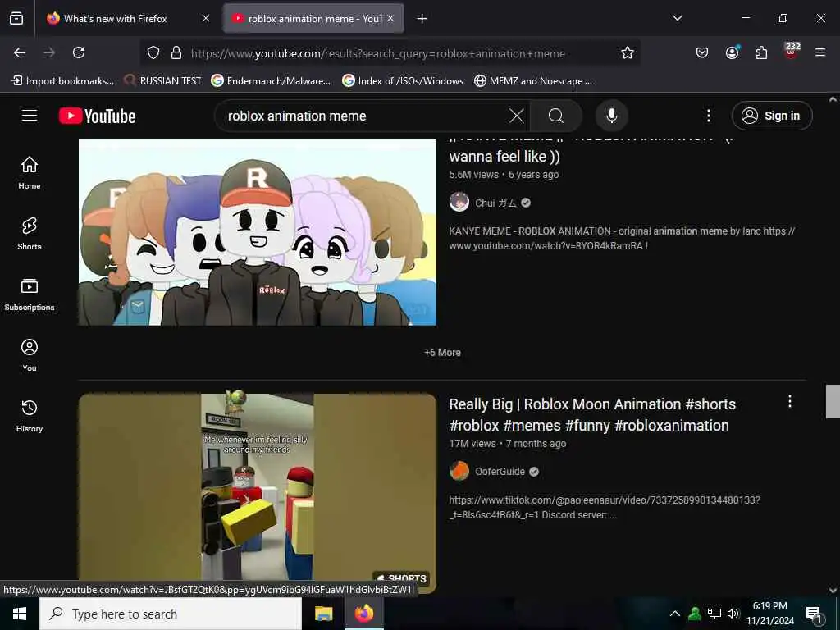
Task: Open the You section in sidebar
Action: click(30, 354)
